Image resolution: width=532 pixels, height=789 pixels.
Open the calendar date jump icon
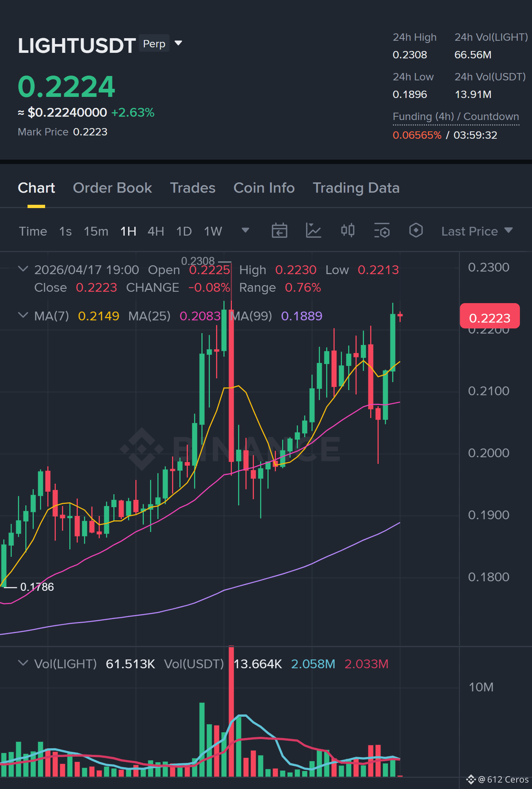(279, 231)
